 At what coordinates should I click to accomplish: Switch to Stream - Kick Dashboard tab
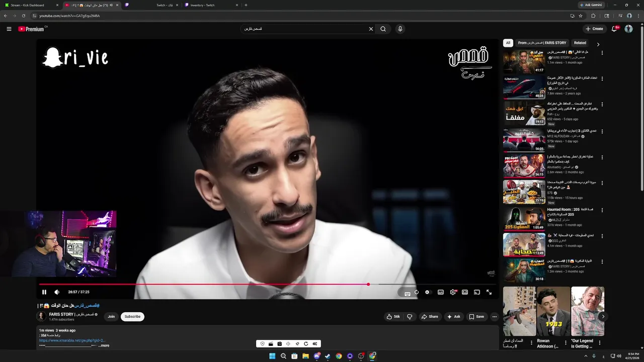[32, 5]
